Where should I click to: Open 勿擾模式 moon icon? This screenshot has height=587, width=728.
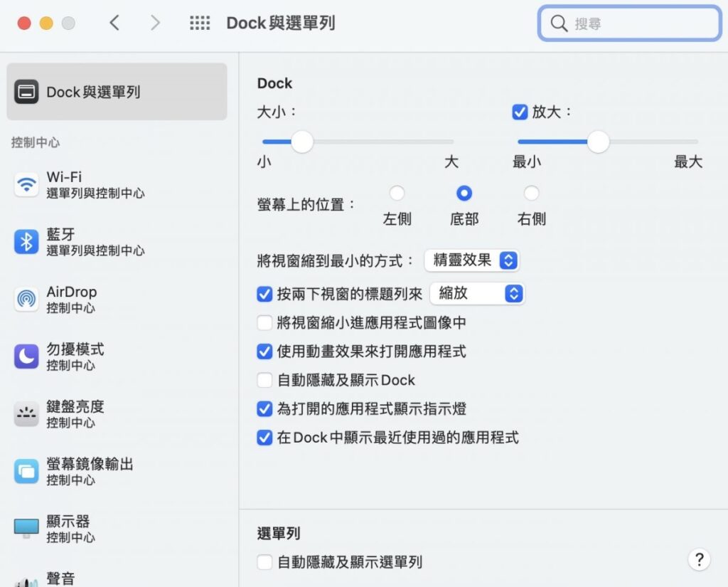[26, 356]
